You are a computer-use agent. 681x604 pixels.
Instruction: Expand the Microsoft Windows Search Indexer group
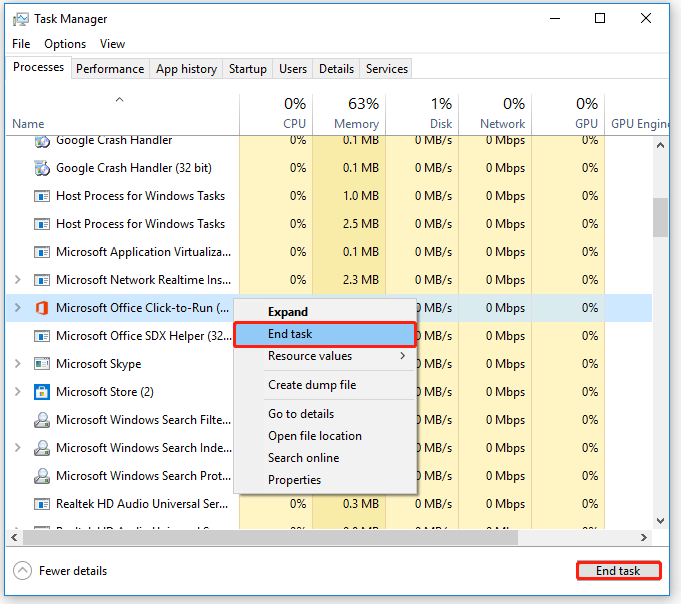coord(17,447)
